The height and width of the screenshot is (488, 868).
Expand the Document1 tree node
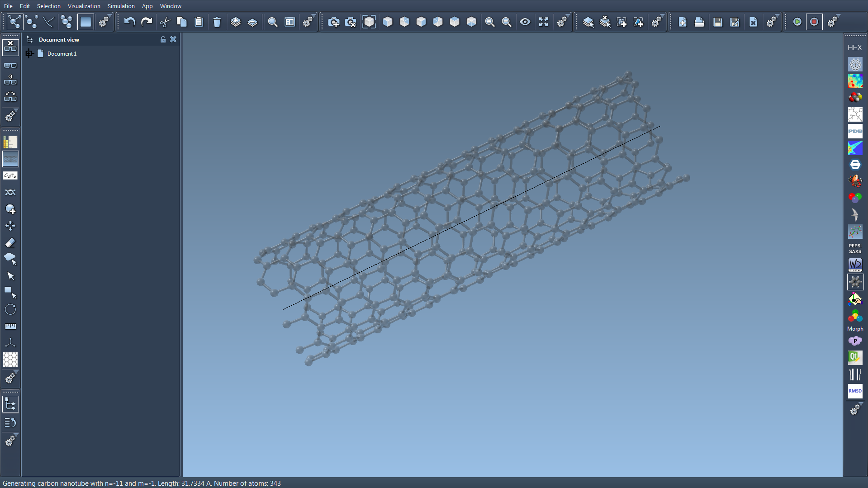click(x=29, y=54)
